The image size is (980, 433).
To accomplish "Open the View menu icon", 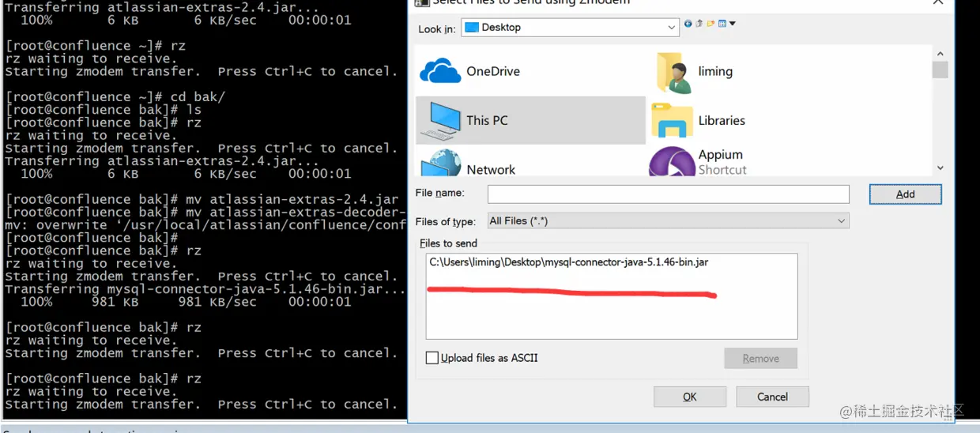I will 722,24.
